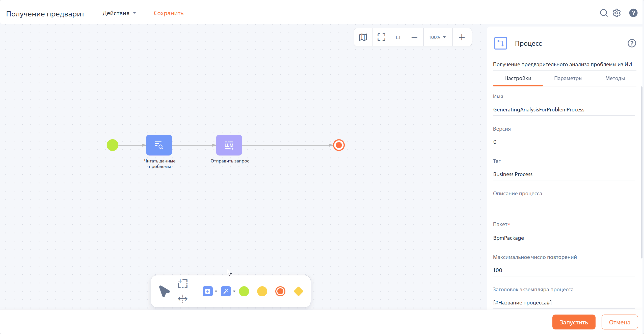This screenshot has width=644, height=334.
Task: Zoom in with the plus icon
Action: [462, 37]
